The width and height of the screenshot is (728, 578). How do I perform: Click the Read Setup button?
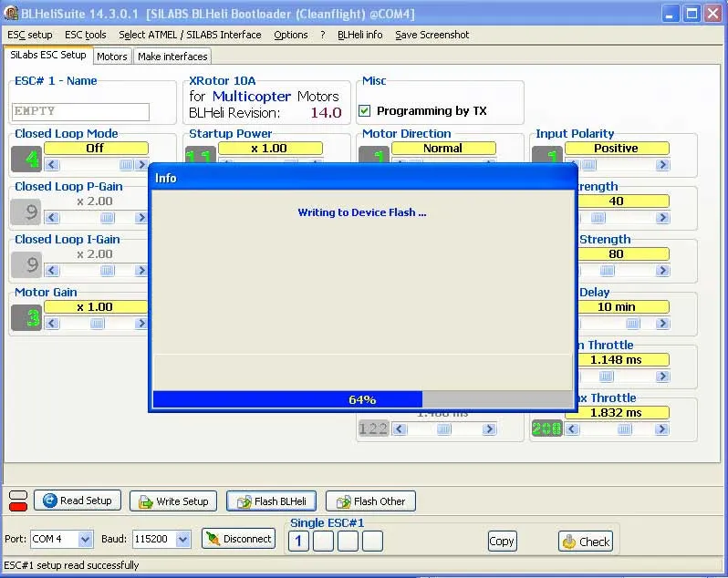pyautogui.click(x=77, y=501)
